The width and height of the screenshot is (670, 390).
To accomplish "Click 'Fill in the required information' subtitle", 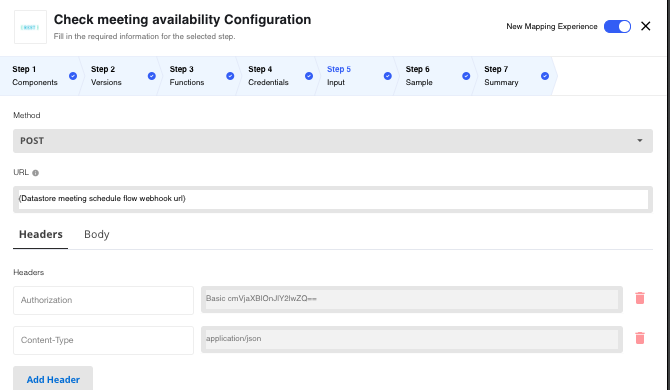I will 144,37.
